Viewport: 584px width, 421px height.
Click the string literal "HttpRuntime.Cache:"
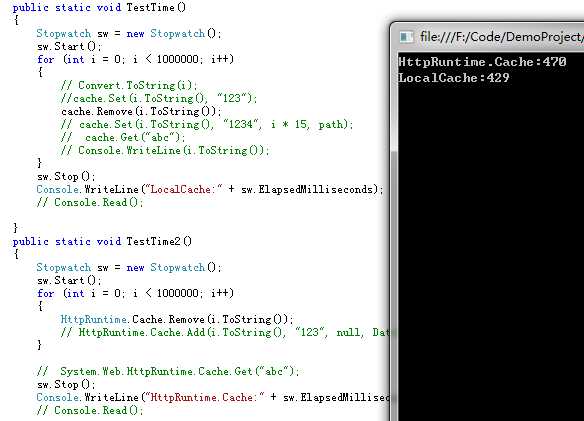(x=204, y=397)
